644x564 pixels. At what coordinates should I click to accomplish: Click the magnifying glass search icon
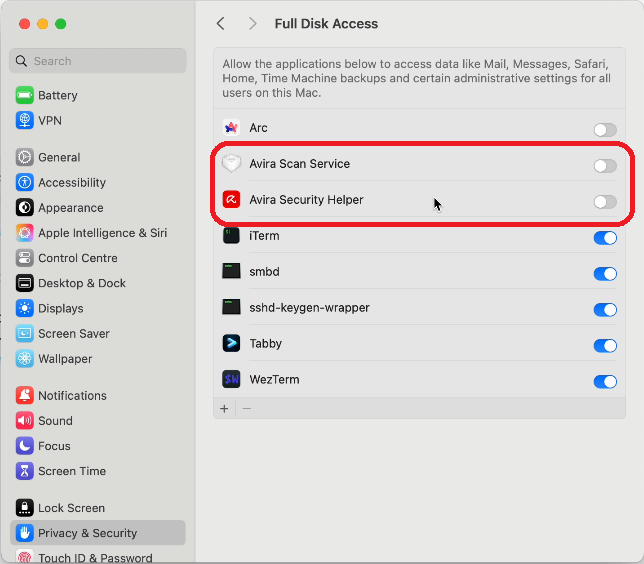pos(21,61)
